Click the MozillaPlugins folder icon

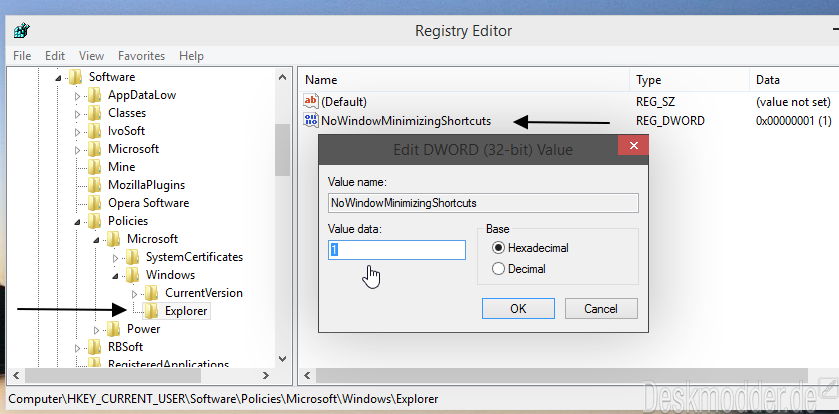[x=94, y=185]
